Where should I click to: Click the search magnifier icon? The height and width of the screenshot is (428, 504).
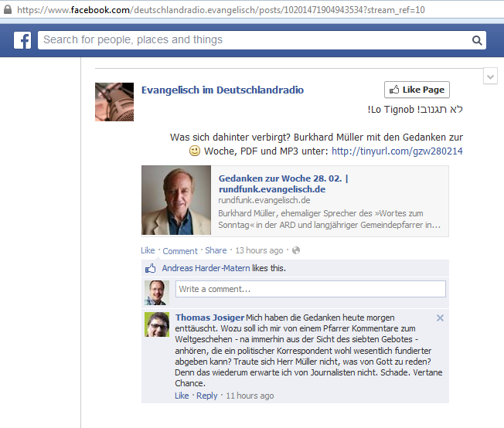477,40
